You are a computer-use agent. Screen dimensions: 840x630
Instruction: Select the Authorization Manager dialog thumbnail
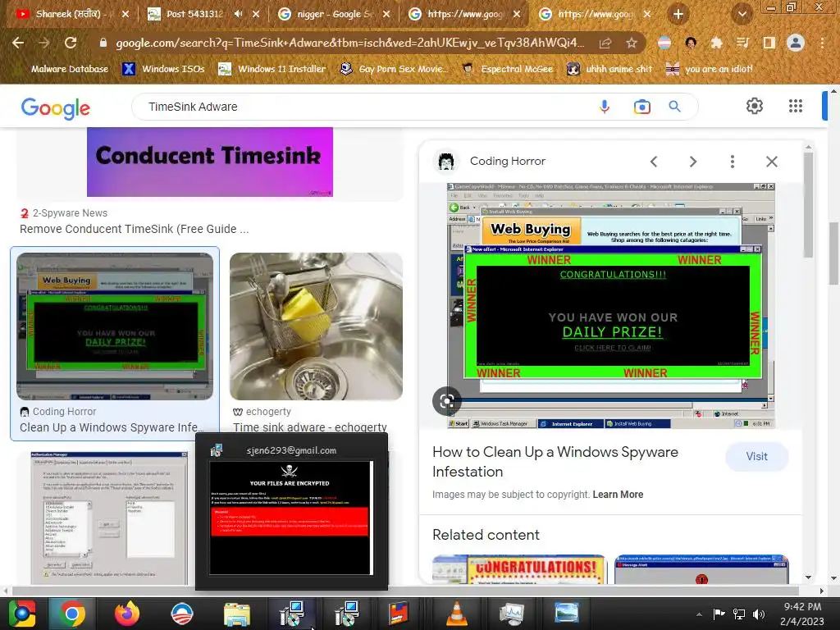109,518
